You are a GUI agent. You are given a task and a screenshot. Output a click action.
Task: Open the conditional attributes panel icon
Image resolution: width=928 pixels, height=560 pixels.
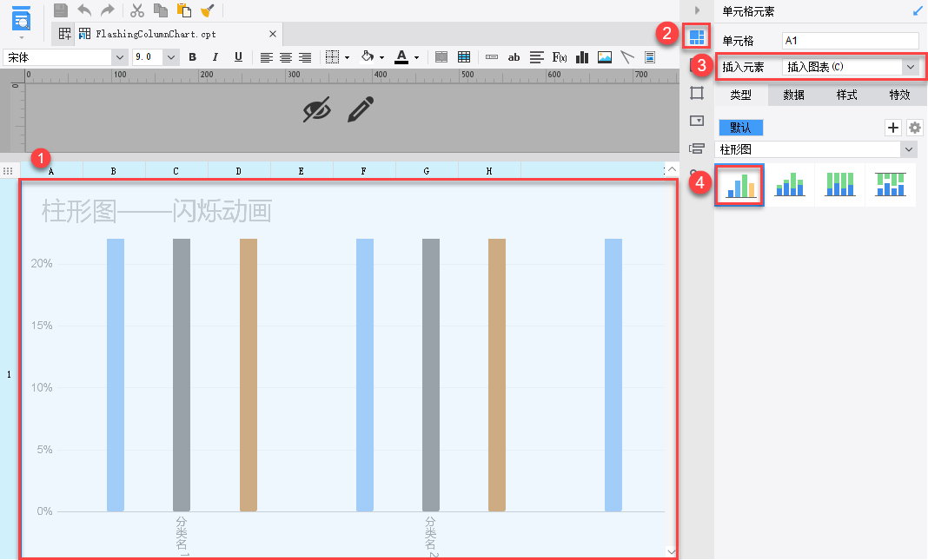(x=697, y=148)
